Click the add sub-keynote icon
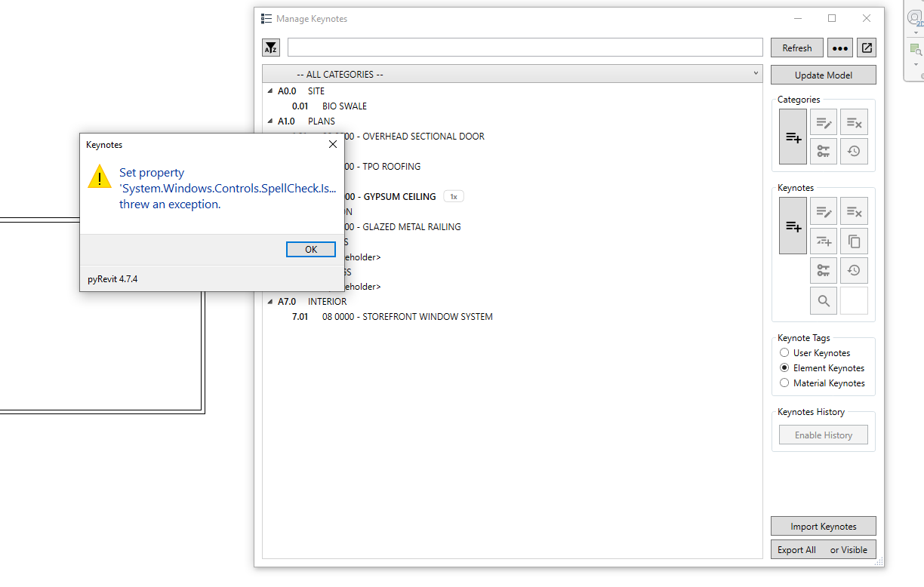 click(824, 241)
